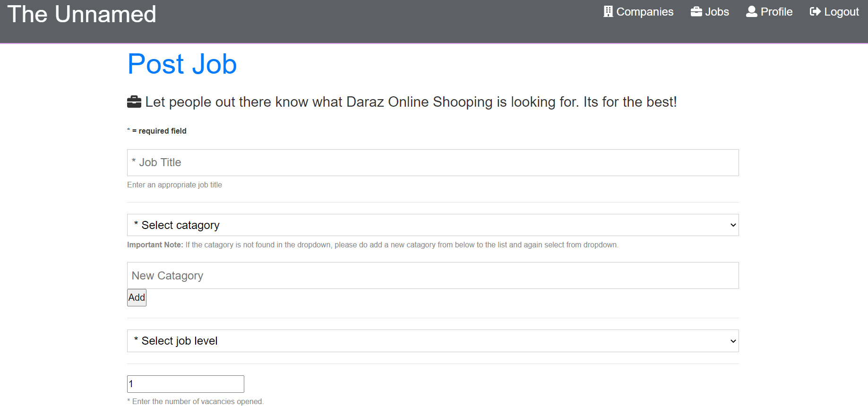Open the Companies nav link

click(639, 11)
